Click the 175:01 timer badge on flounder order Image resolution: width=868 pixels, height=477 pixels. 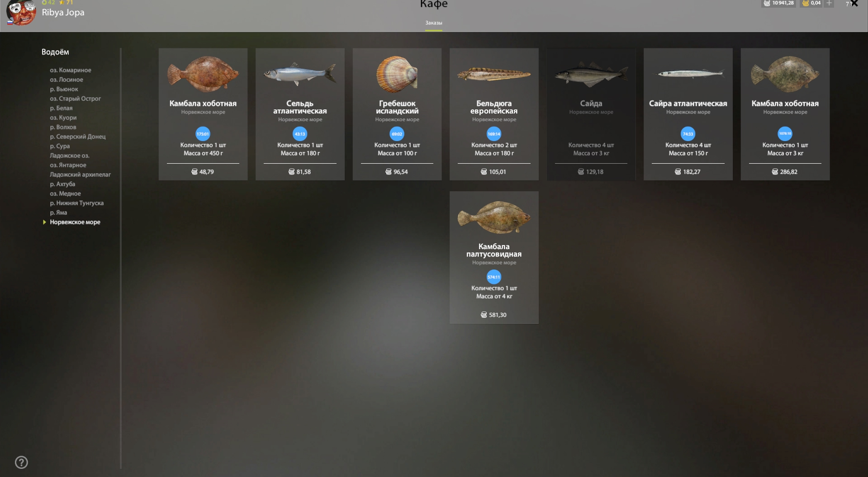[203, 134]
